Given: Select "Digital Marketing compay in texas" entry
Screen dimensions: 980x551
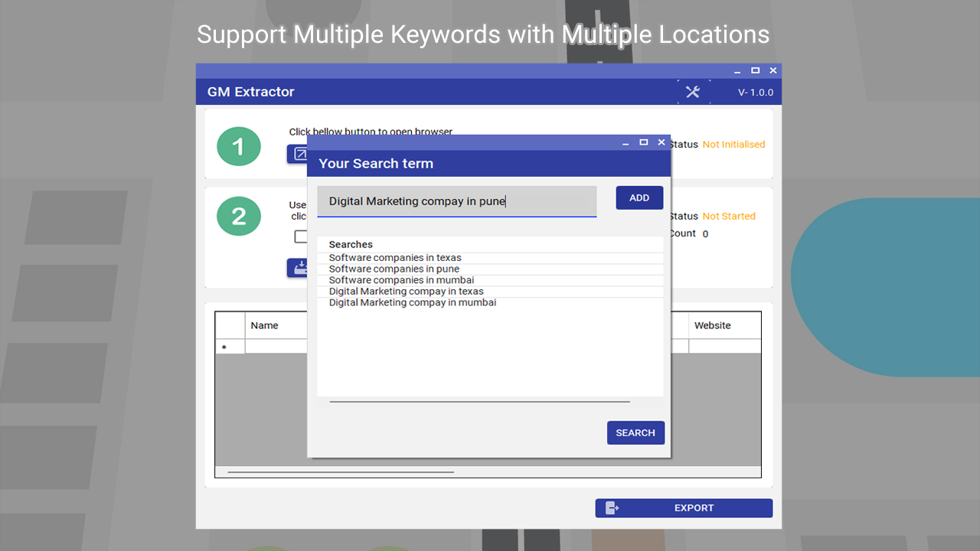Looking at the screenshot, I should pos(406,292).
